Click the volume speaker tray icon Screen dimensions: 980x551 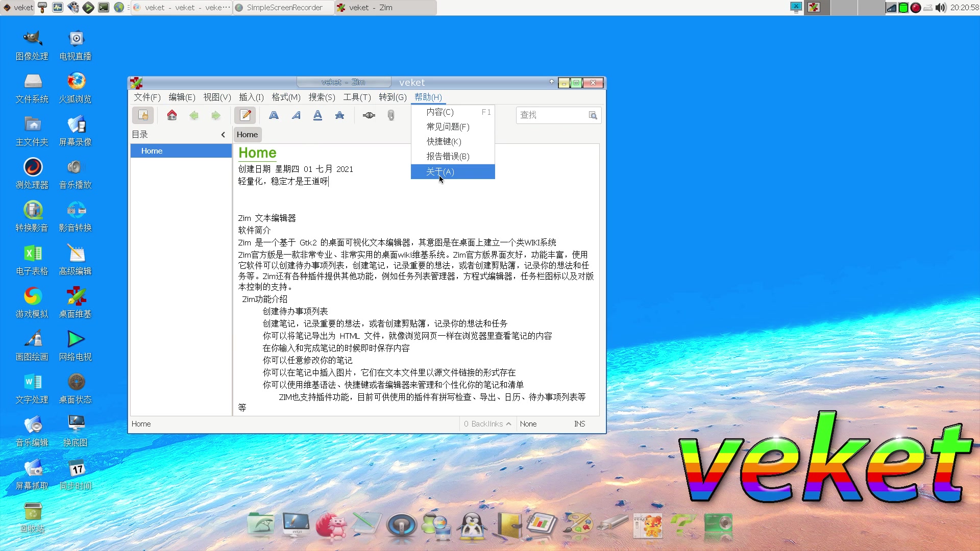(941, 8)
